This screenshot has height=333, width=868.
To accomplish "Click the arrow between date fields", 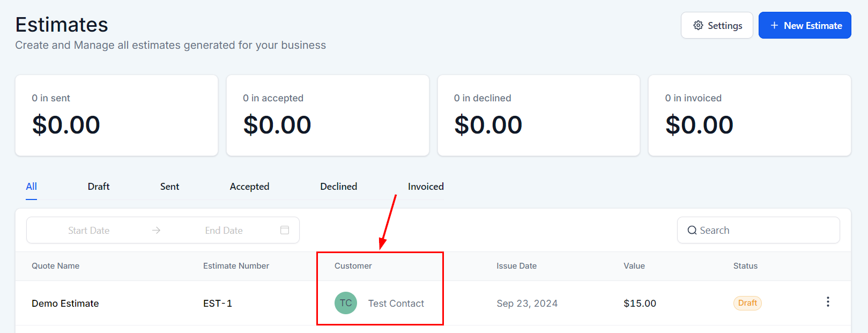I will pyautogui.click(x=156, y=230).
